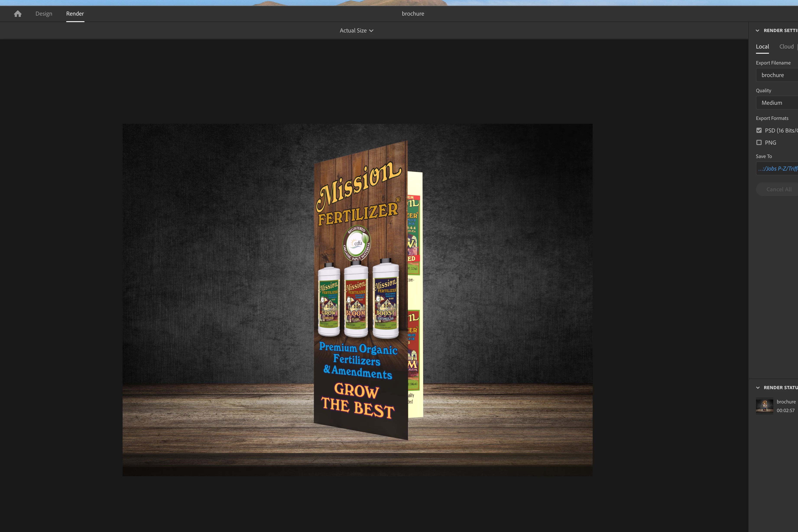Switch to the Design tab
Screen dimensions: 798x532
coord(44,14)
